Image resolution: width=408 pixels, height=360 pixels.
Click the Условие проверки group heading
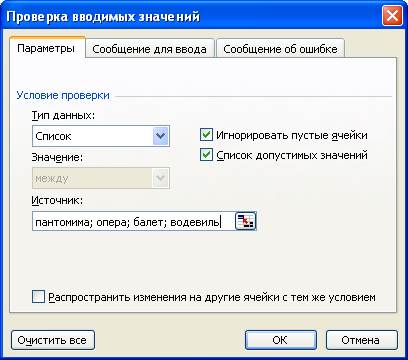click(63, 95)
